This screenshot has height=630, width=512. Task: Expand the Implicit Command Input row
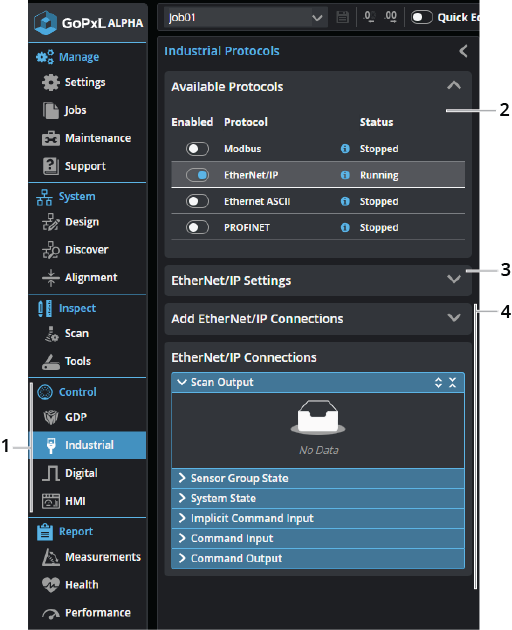click(x=318, y=518)
